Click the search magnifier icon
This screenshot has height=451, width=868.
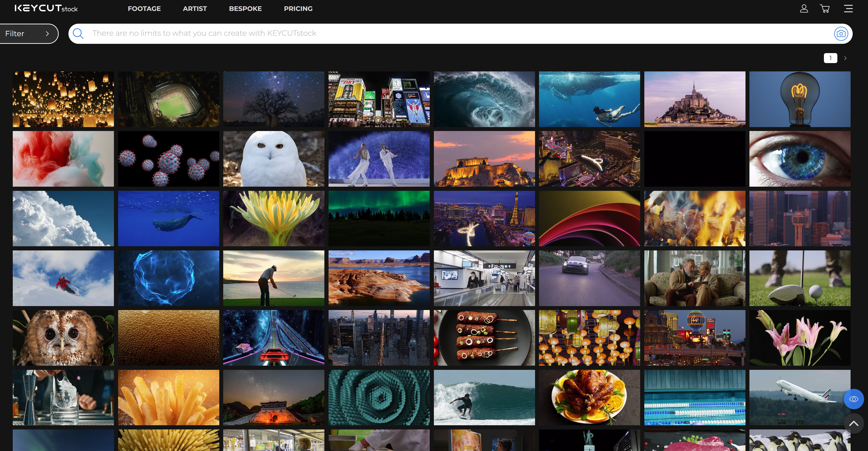(x=78, y=33)
